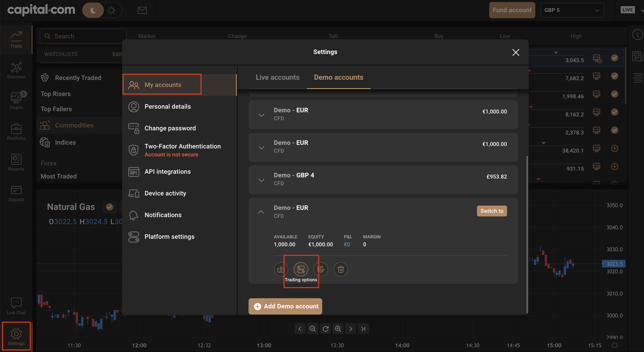Viewport: 644px width, 352px height.
Task: Jump chart to latest candle
Action: 364,329
